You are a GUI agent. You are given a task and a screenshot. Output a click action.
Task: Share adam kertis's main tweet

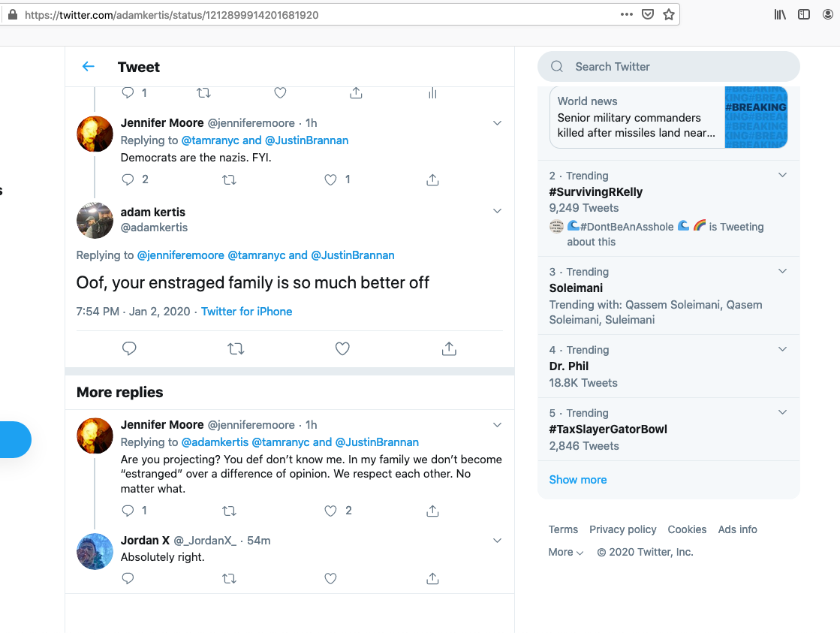tap(449, 348)
